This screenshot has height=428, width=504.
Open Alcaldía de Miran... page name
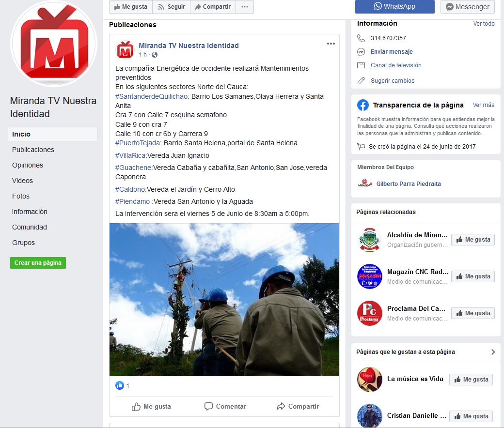click(417, 235)
